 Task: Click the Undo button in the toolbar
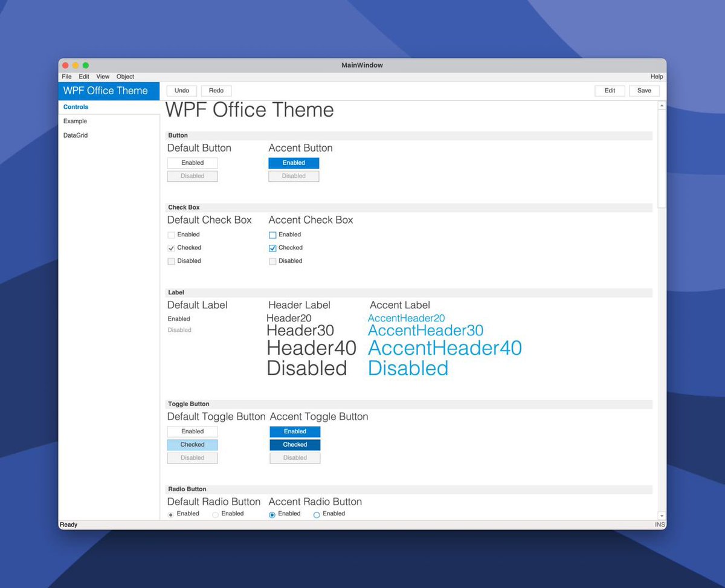(x=181, y=90)
